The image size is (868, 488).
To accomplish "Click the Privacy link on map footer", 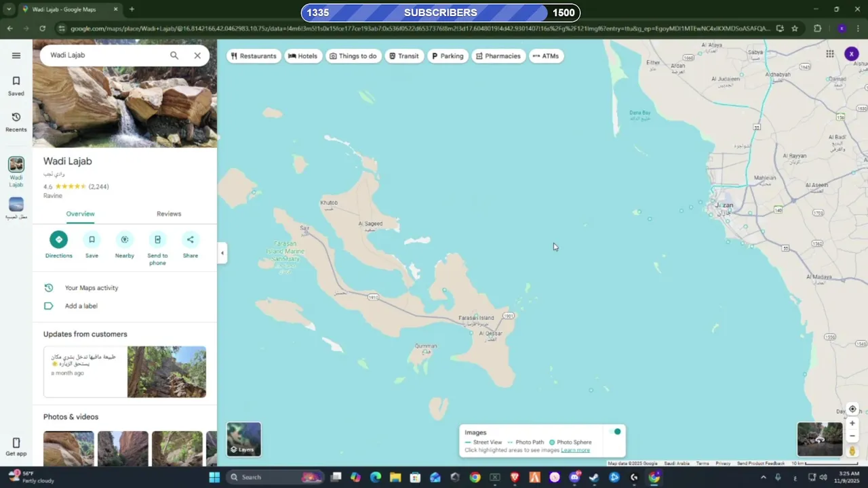I will (x=723, y=464).
